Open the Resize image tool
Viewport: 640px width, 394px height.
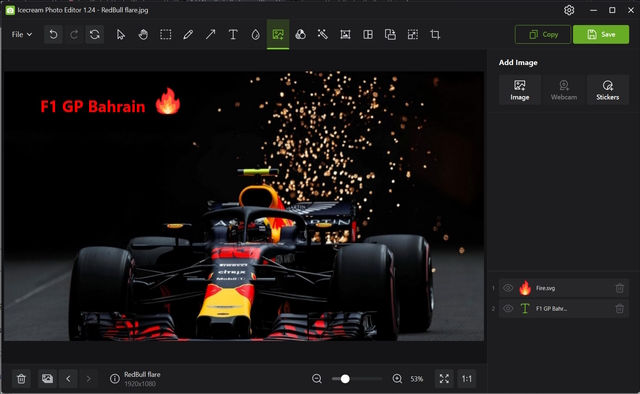tap(390, 35)
